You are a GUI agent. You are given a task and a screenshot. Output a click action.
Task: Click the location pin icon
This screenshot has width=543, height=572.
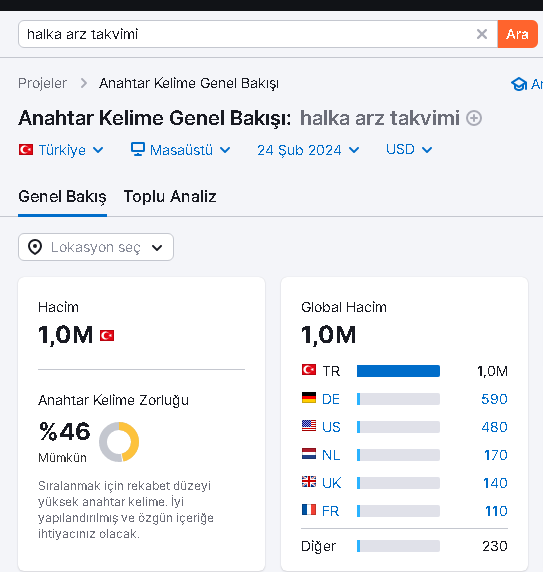coord(35,247)
